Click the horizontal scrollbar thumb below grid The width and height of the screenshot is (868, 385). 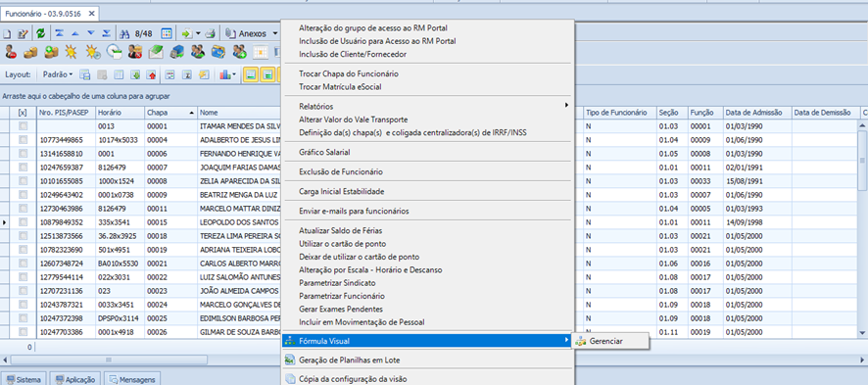point(108,359)
